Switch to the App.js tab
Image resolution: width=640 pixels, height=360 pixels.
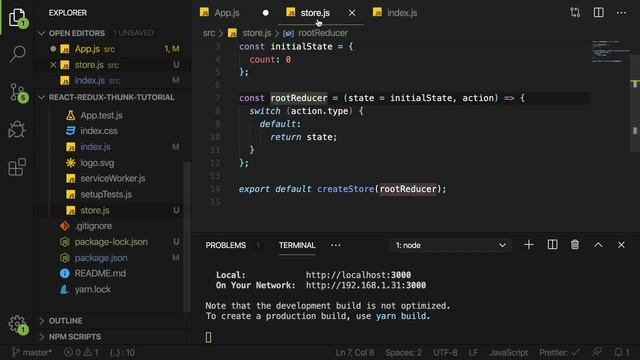coord(227,13)
